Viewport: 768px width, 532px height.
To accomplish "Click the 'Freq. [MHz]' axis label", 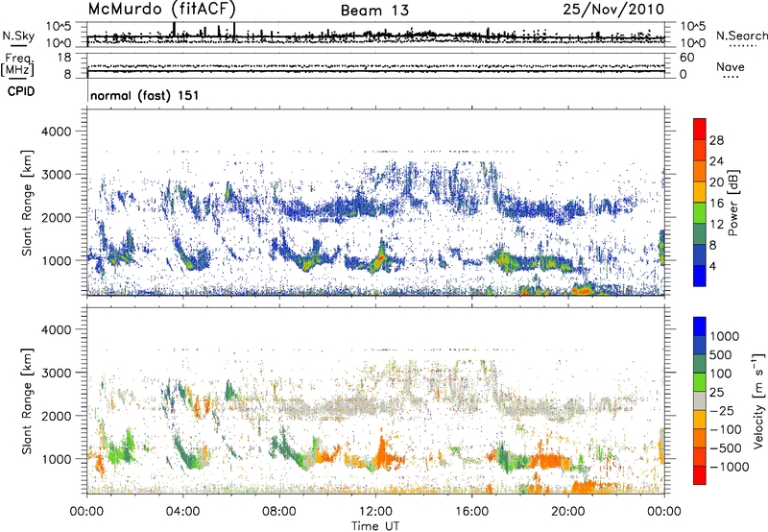I will [x=17, y=65].
